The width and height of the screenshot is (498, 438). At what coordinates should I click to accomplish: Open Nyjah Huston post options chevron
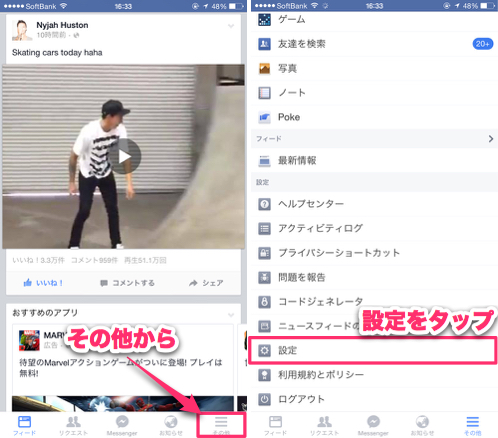(x=231, y=26)
